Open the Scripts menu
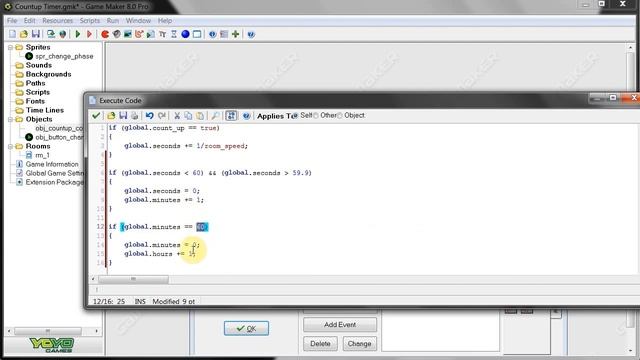 [x=90, y=20]
